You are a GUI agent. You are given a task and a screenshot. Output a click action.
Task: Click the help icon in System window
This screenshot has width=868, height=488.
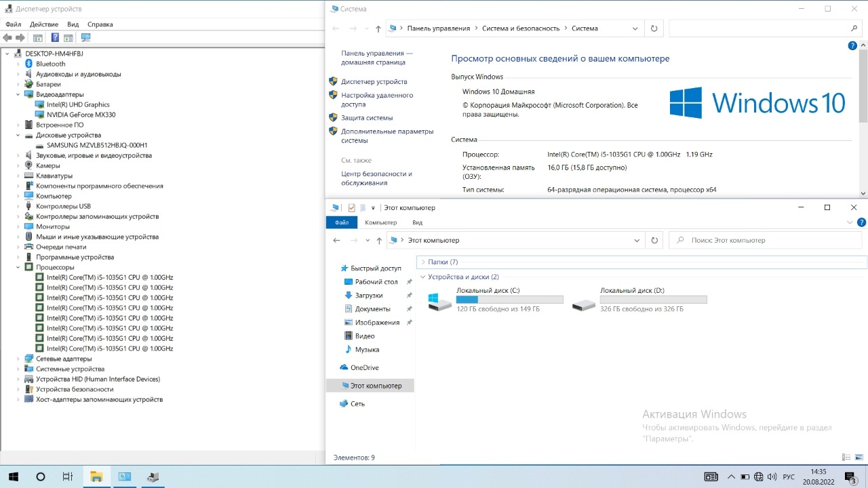click(x=853, y=46)
